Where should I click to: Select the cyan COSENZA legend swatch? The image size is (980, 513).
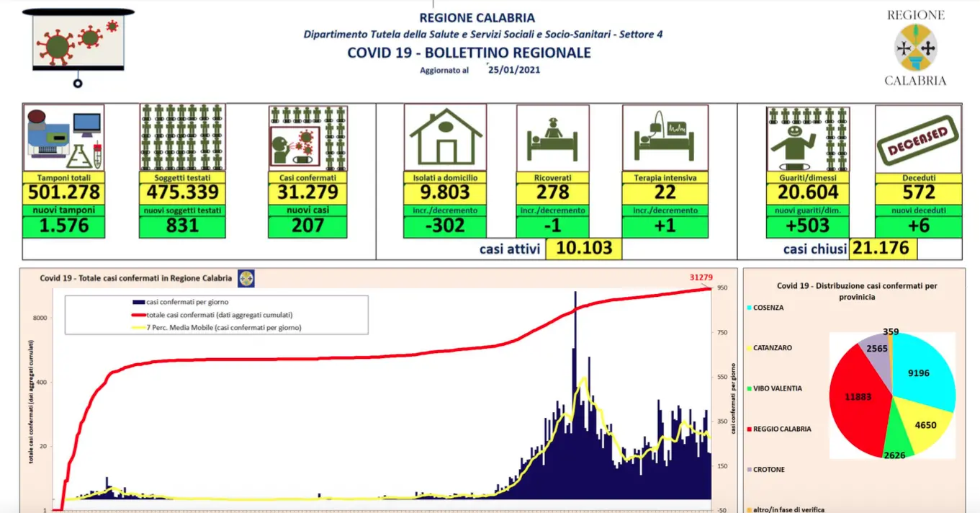coord(749,308)
